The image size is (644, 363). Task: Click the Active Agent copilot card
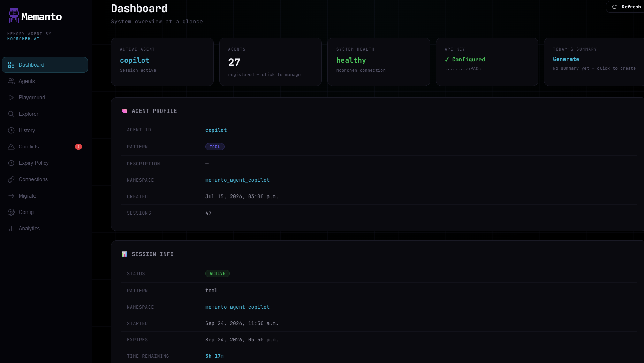[x=162, y=62]
